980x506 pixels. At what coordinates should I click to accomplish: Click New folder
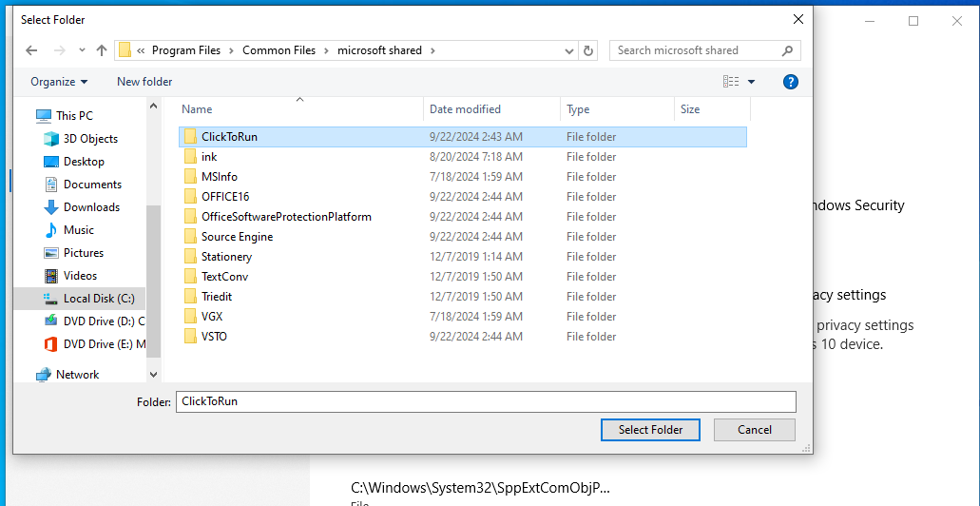[x=144, y=82]
